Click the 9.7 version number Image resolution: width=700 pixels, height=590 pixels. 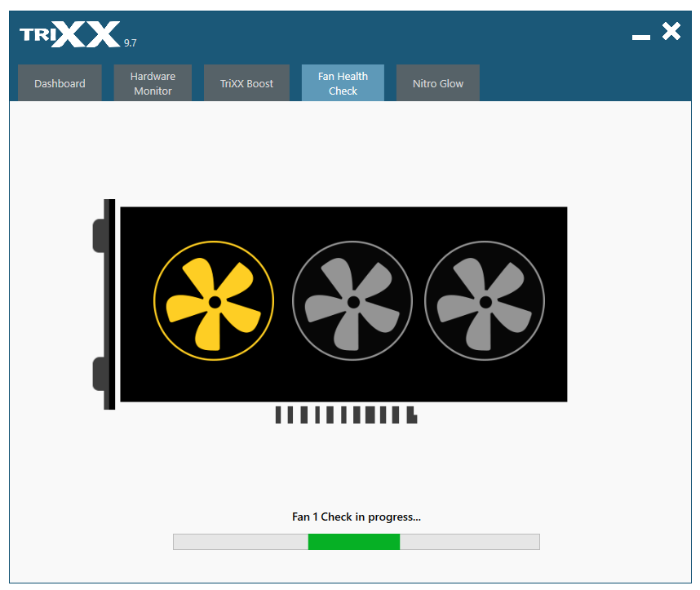tap(131, 43)
